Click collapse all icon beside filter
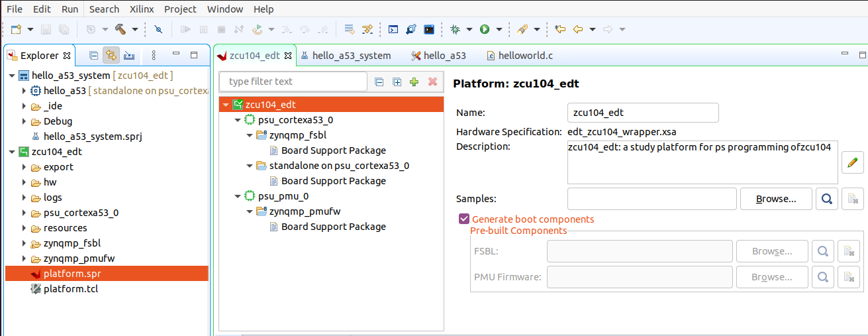The height and width of the screenshot is (336, 868). pos(379,82)
